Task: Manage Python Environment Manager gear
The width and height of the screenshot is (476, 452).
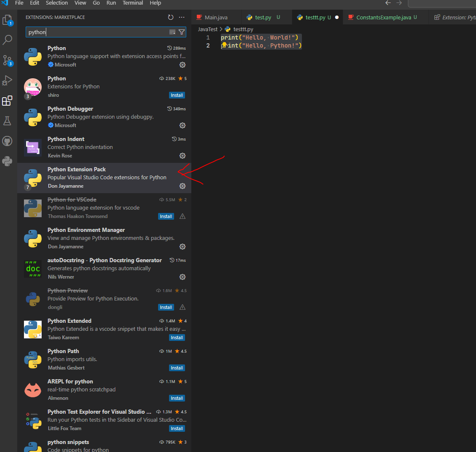Action: 182,247
